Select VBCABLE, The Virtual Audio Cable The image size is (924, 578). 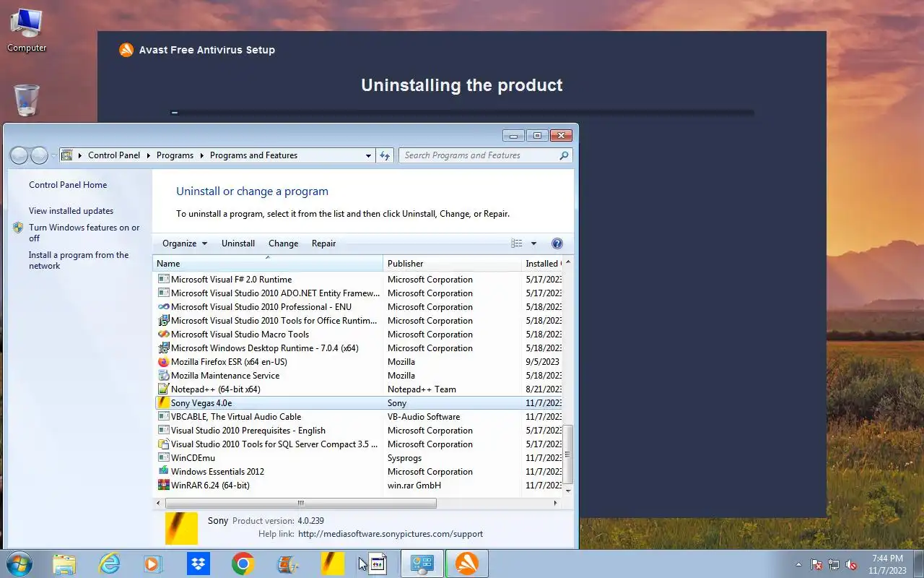(x=359, y=417)
